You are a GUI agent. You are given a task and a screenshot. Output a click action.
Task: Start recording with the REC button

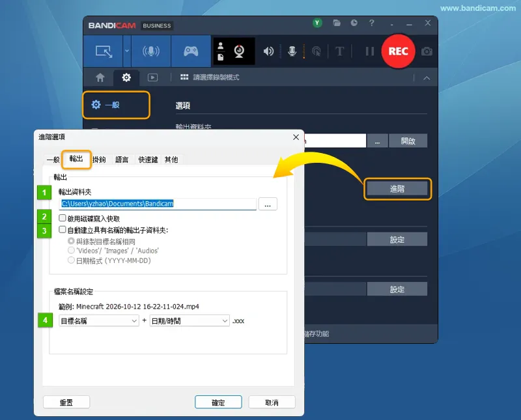398,51
